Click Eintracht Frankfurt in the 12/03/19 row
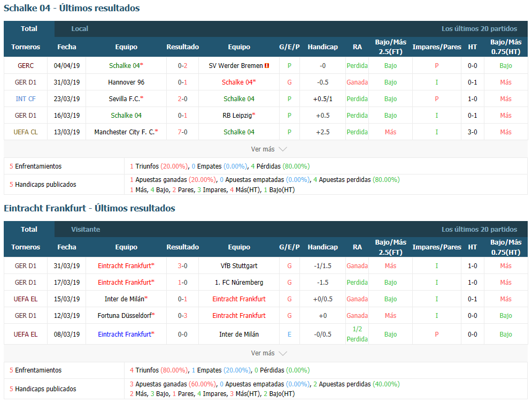Screen dimensions: 532x403 [x=239, y=316]
